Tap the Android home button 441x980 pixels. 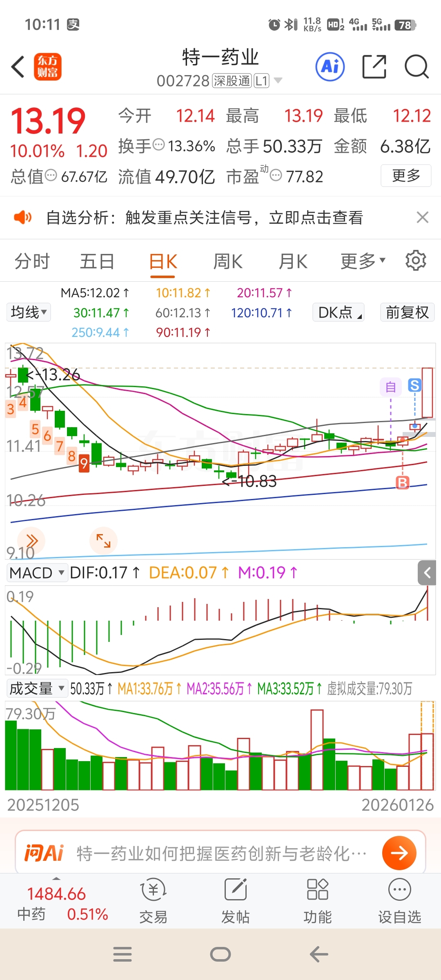tap(220, 954)
